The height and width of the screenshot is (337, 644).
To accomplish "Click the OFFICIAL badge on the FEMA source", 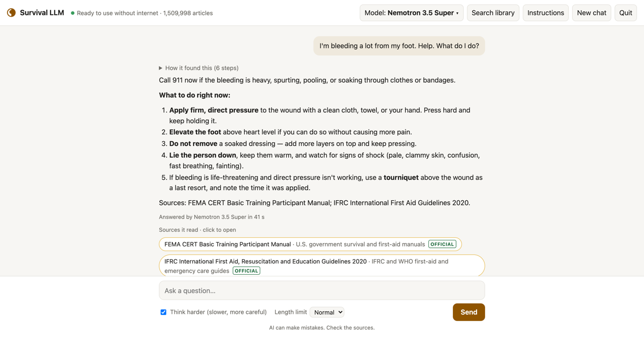I will [x=442, y=244].
